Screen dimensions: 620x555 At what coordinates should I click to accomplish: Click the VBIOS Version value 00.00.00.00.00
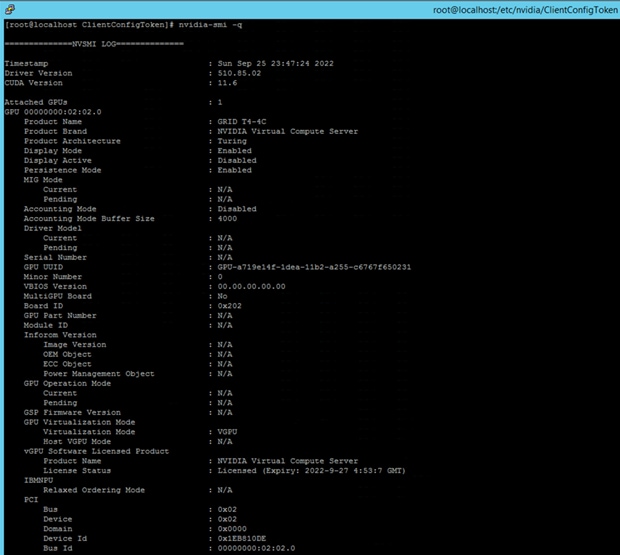(251, 287)
